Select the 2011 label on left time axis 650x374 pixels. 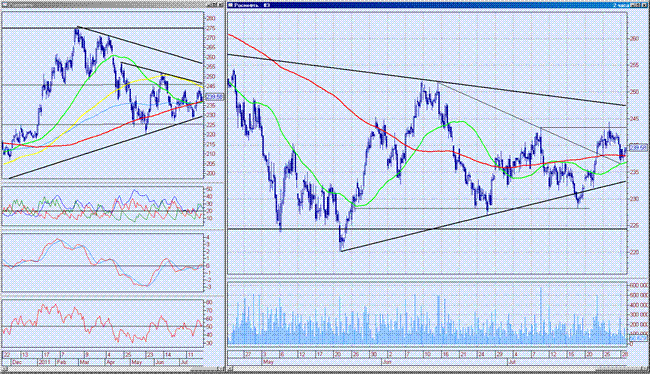pos(44,362)
